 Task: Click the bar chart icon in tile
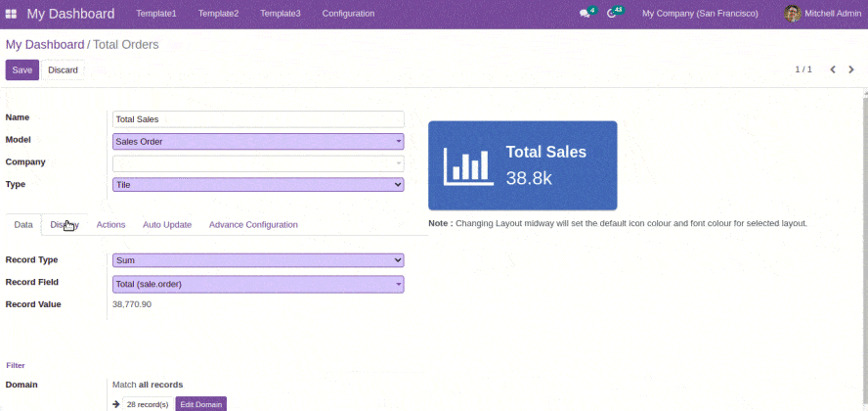467,165
